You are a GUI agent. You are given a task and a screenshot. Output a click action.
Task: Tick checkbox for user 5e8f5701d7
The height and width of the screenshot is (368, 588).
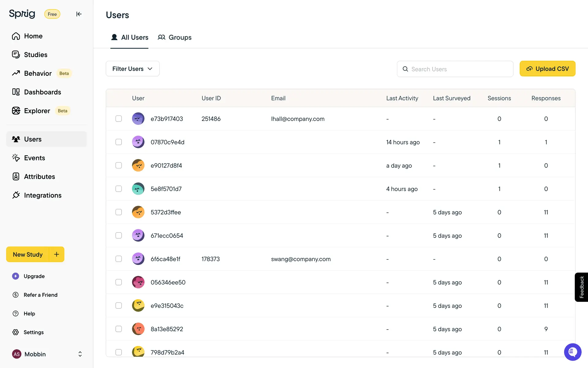click(x=119, y=189)
